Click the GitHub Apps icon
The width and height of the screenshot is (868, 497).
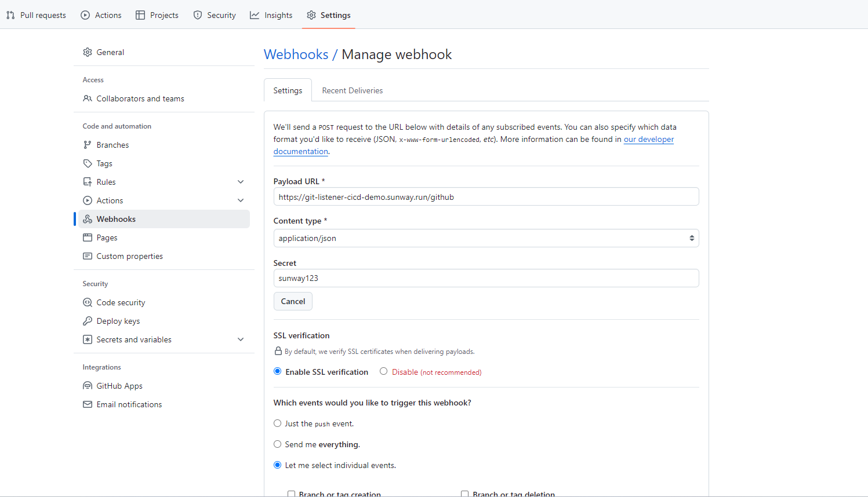tap(88, 386)
